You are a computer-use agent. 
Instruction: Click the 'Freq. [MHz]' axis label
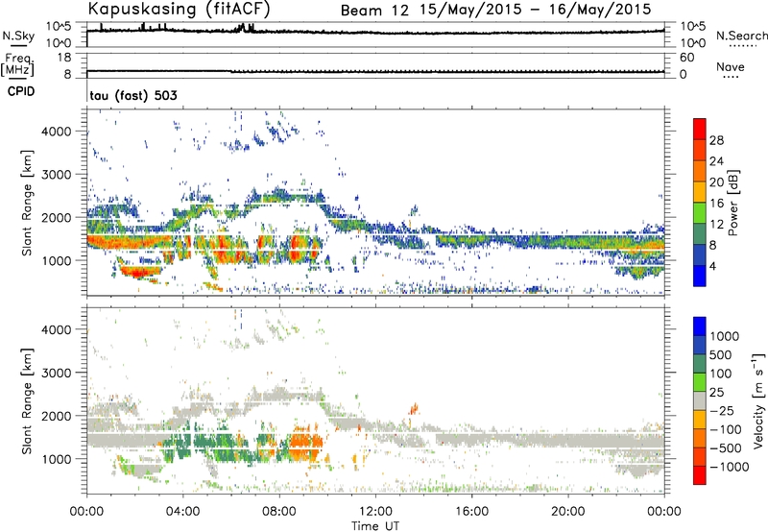(17, 65)
